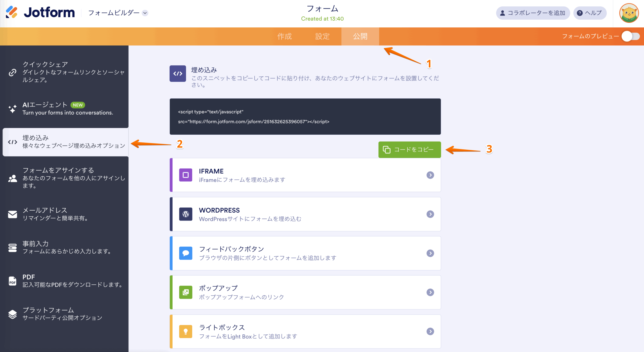Viewport: 644px width, 352px height.
Task: Click the question mark icon in ヘルプ
Action: coord(580,13)
